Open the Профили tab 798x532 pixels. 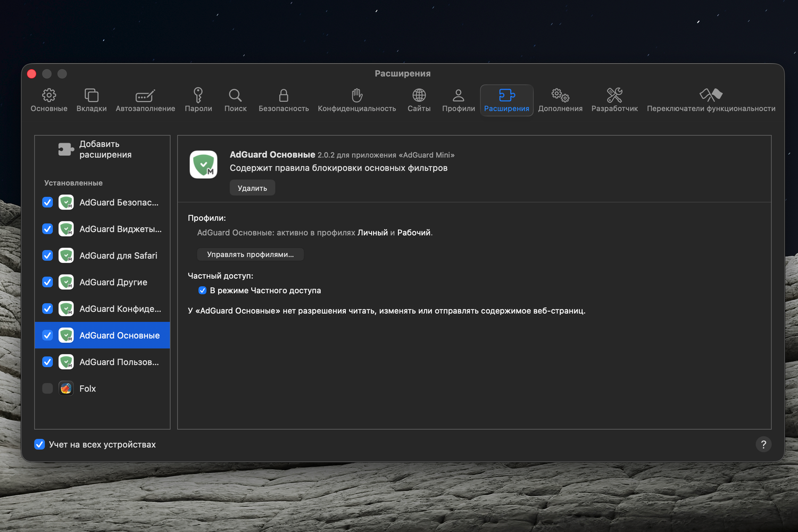(459, 100)
